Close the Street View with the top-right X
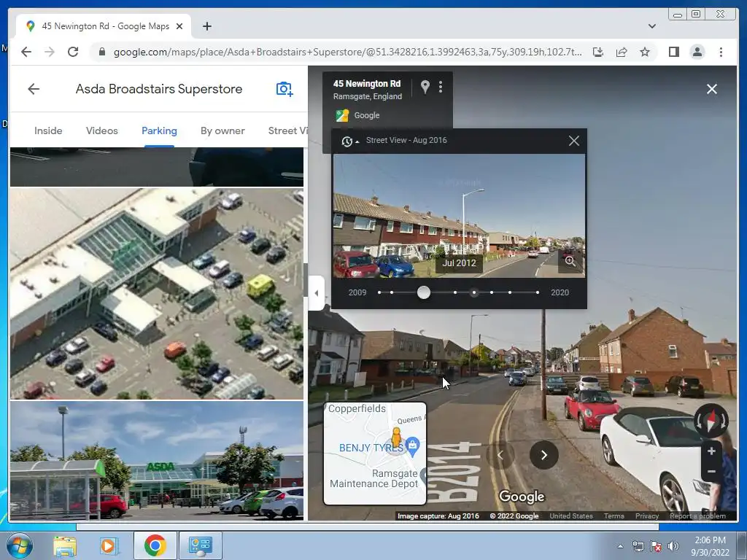 (712, 89)
